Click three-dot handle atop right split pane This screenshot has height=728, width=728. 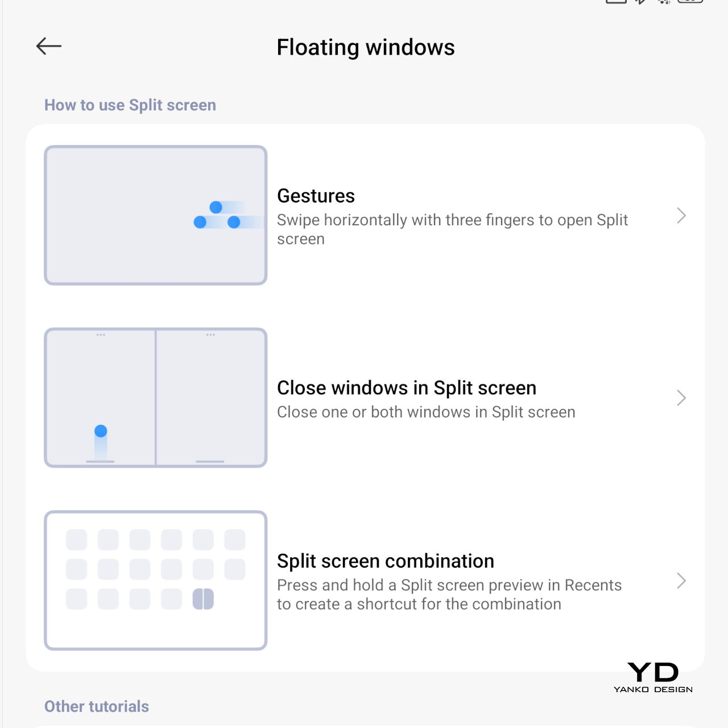point(210,335)
